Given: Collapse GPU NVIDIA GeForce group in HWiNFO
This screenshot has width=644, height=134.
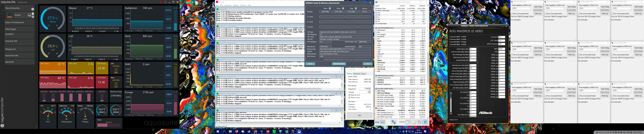Looking at the screenshot, I should pos(376,89).
